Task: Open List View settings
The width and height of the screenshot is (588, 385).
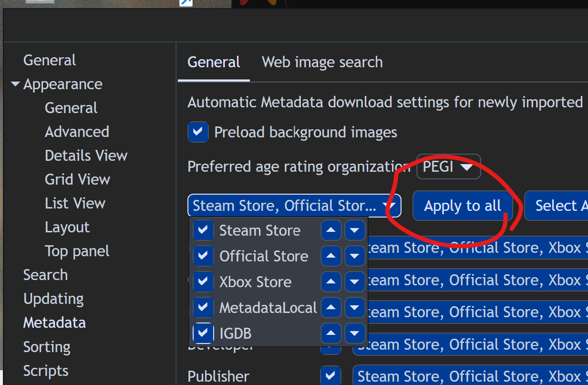Action: tap(75, 203)
